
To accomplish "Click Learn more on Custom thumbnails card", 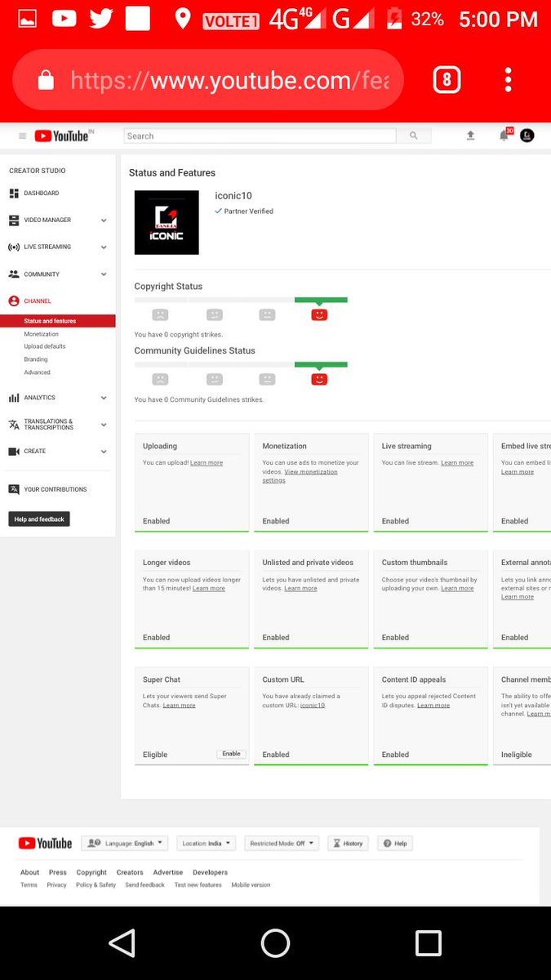I will pos(457,589).
